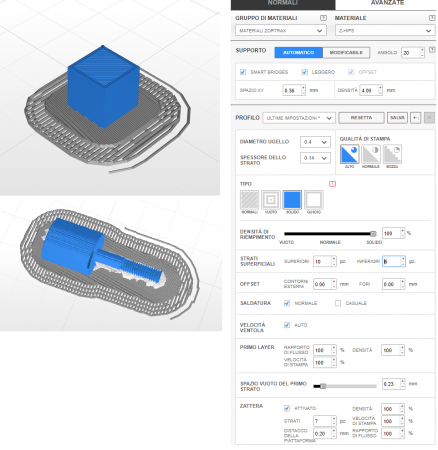Viewport: 438px width, 450px height.
Task: Click Zattera Rapporto di Flusso field
Action: (391, 433)
